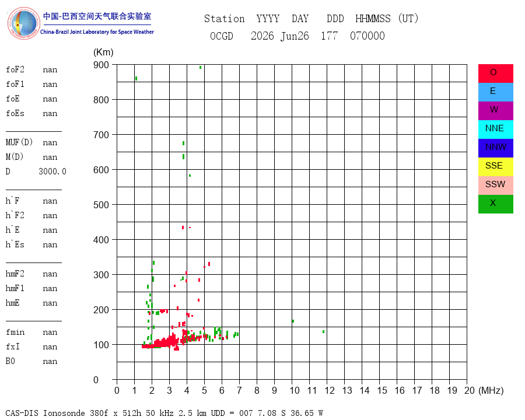This screenshot has width=525, height=420.
Task: Pick the dark blue NNW legend swatch
Action: [x=495, y=148]
